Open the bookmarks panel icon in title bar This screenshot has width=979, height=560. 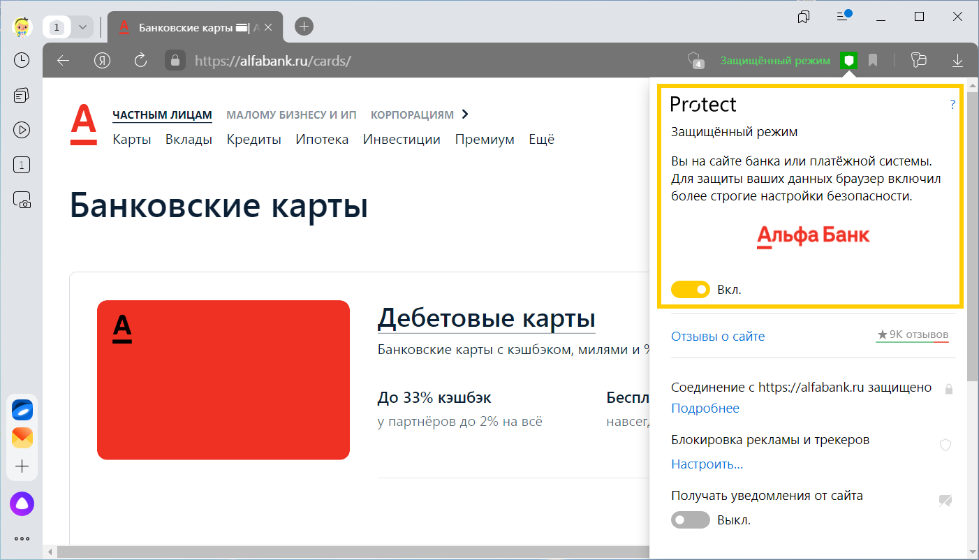pyautogui.click(x=804, y=17)
